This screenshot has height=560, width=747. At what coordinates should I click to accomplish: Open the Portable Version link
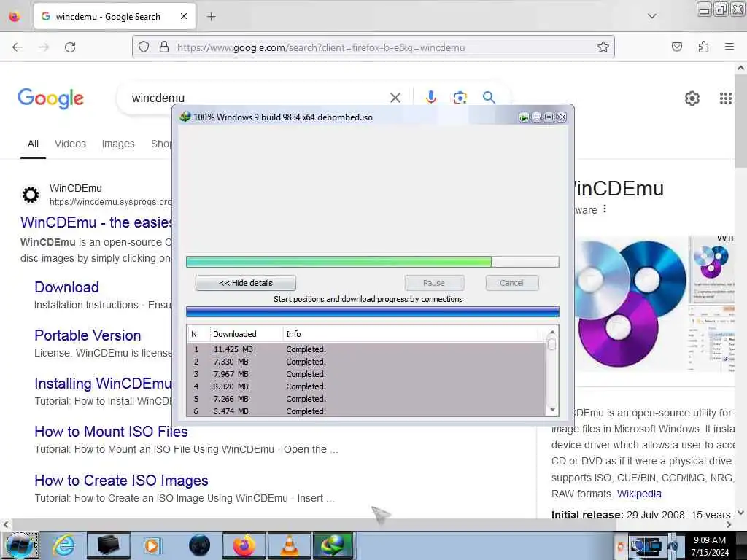tap(88, 335)
